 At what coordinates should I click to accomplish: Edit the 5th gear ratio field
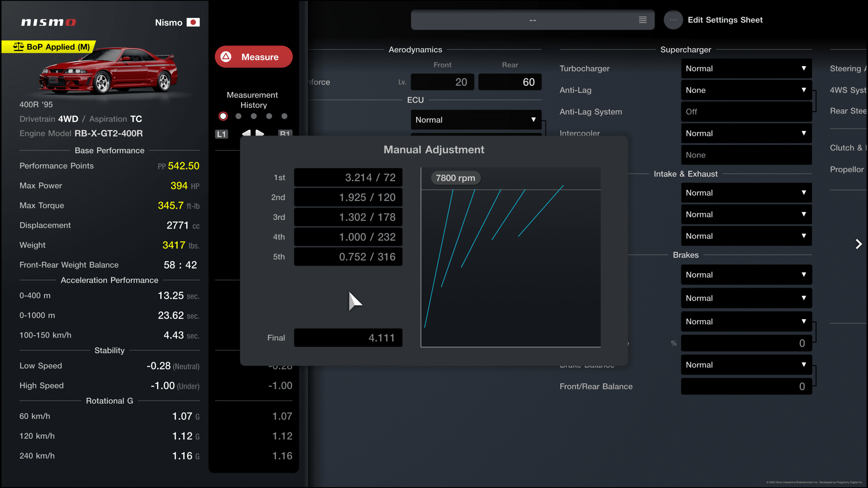click(348, 257)
